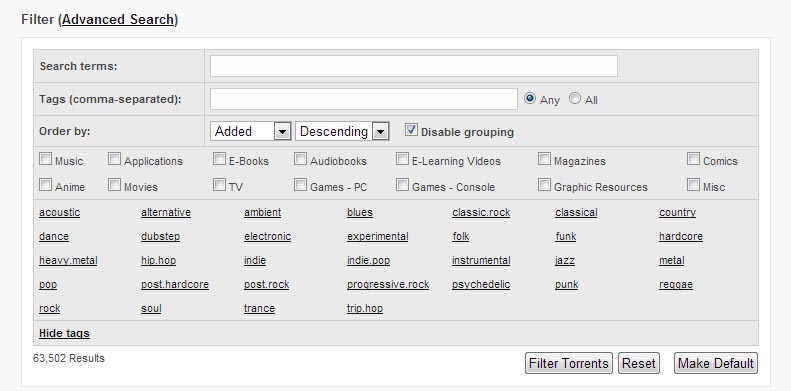Viewport: 791px width, 391px height.
Task: Choose the folk tag
Action: point(461,237)
